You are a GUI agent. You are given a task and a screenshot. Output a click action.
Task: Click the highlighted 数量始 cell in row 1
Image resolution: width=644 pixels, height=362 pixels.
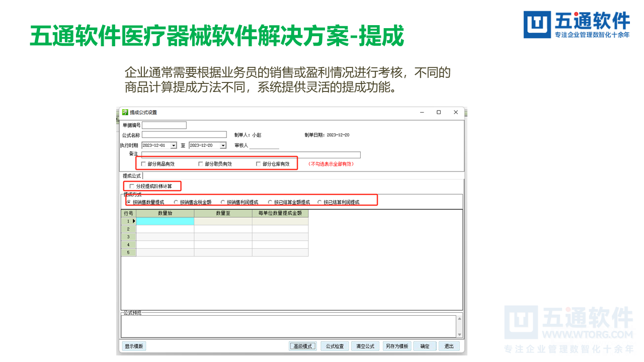[166, 220]
